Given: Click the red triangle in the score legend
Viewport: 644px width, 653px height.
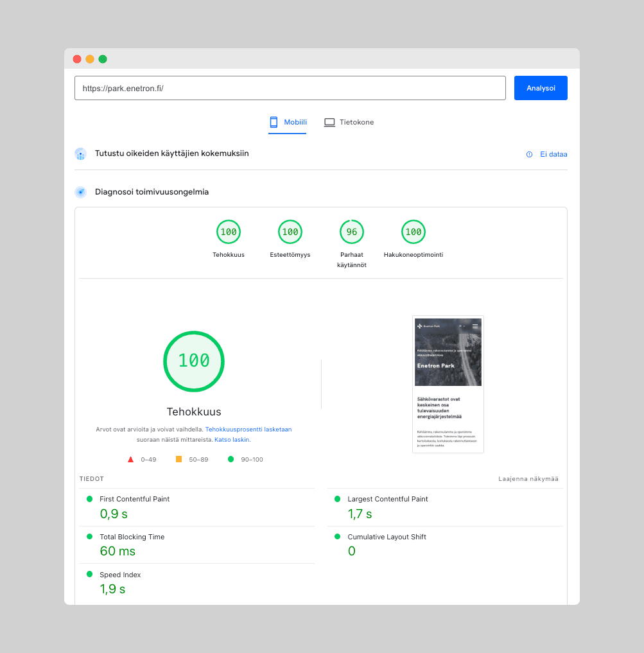Looking at the screenshot, I should click(129, 459).
